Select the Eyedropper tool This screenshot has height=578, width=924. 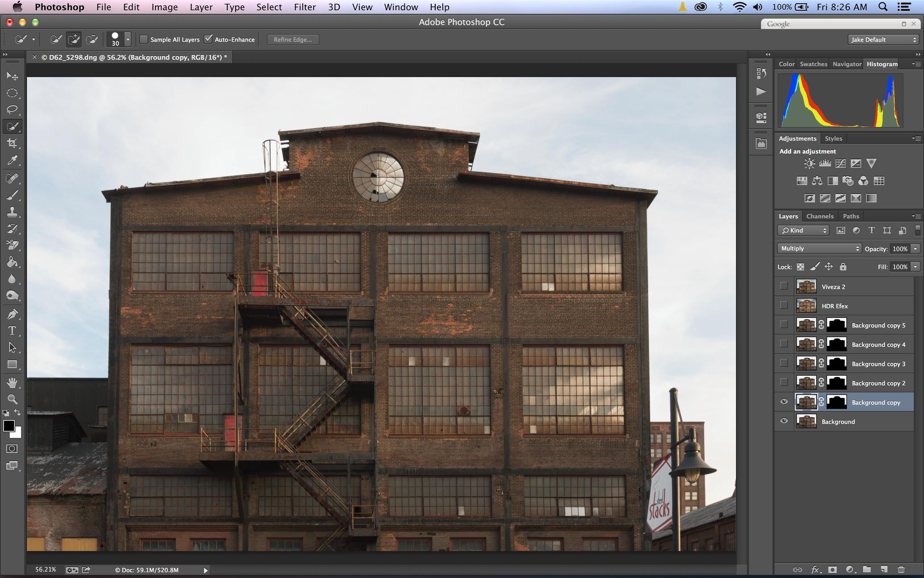(12, 160)
